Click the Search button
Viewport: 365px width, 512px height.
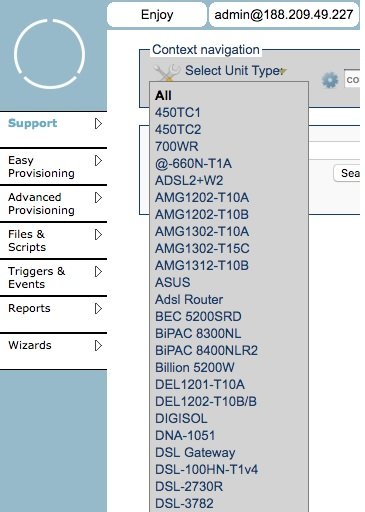pyautogui.click(x=347, y=173)
